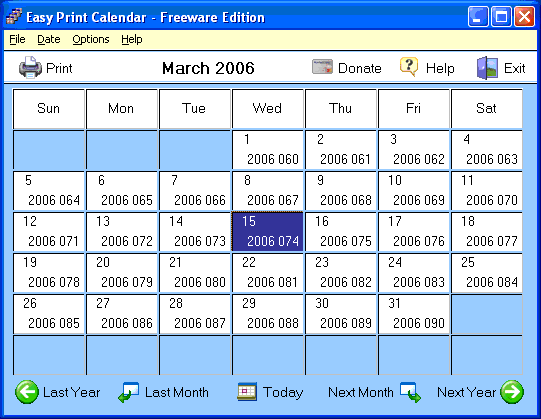The height and width of the screenshot is (419, 541).
Task: Select March 22 labeled 2006 081
Action: 268,272
